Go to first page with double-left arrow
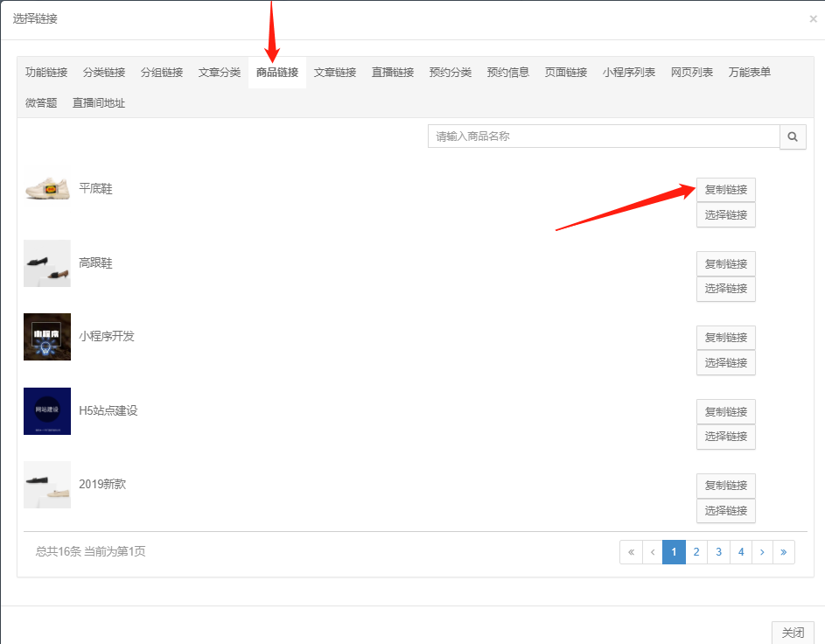The width and height of the screenshot is (825, 644). click(x=631, y=552)
